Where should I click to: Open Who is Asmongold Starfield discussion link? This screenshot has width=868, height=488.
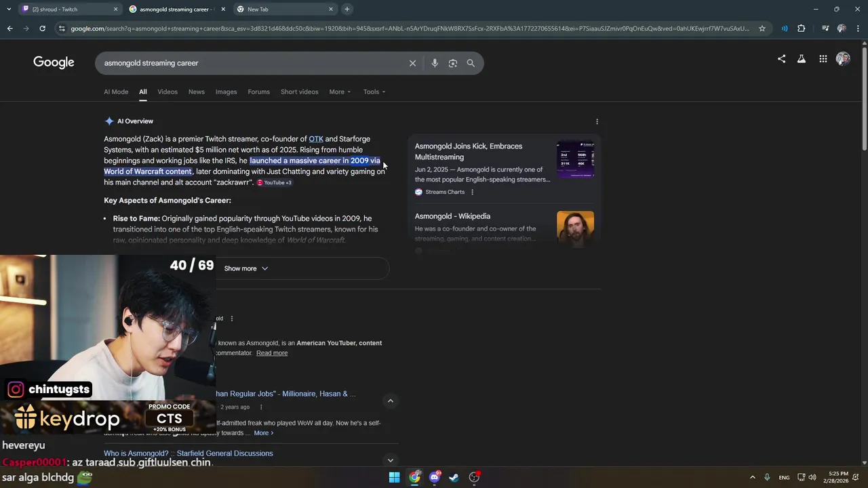[x=189, y=453]
